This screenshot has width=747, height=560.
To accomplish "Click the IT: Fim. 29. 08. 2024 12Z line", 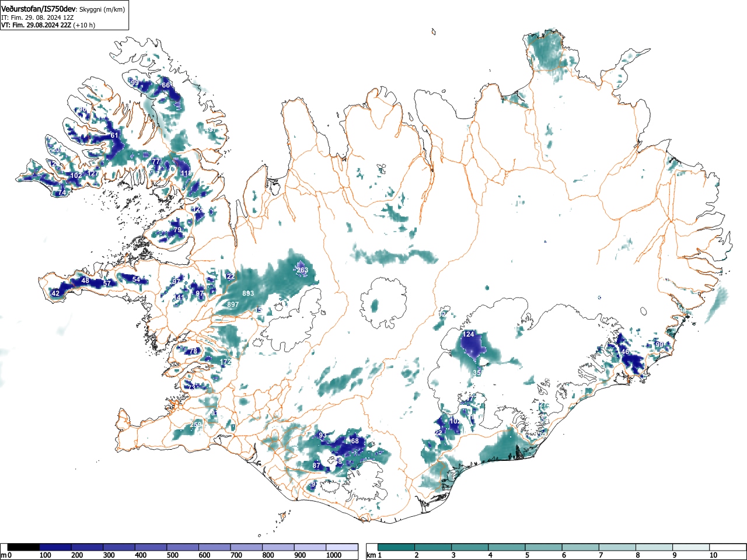I will 37,17.
